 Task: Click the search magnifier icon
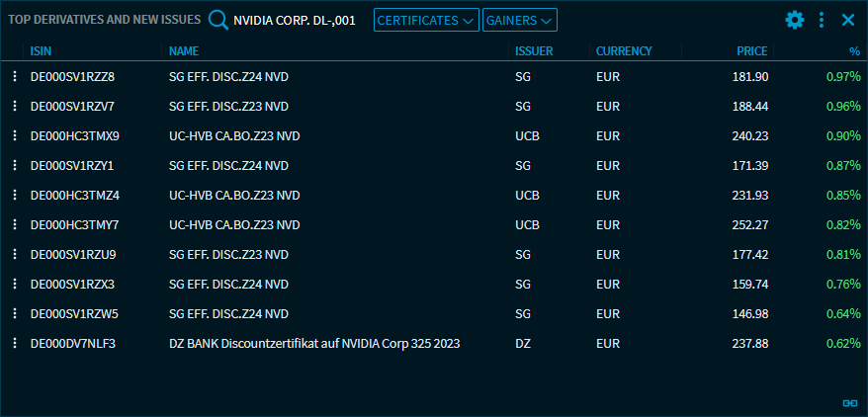(x=217, y=20)
